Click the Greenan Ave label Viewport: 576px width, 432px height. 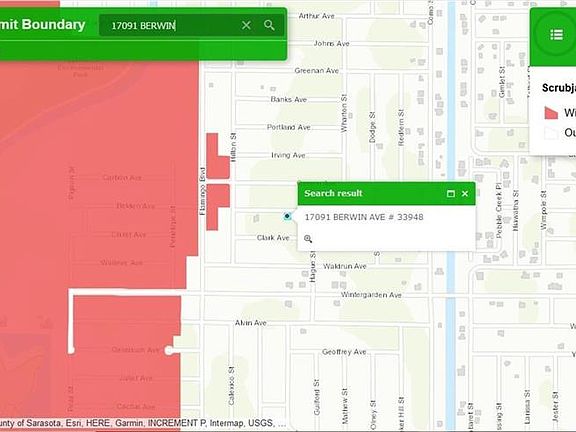(316, 70)
